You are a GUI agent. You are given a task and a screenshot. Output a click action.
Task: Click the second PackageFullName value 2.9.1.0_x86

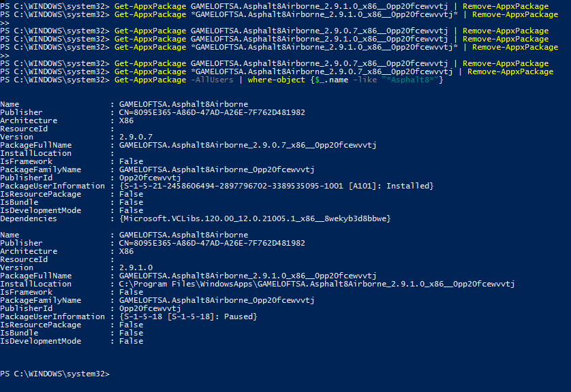[x=247, y=276]
